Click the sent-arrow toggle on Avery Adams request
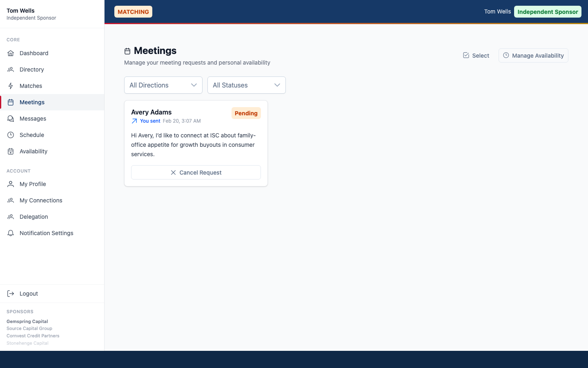The image size is (588, 368). (x=134, y=121)
